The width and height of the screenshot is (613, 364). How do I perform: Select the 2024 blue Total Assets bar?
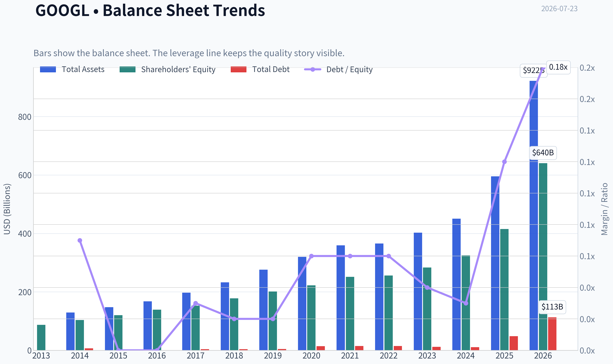(x=456, y=284)
